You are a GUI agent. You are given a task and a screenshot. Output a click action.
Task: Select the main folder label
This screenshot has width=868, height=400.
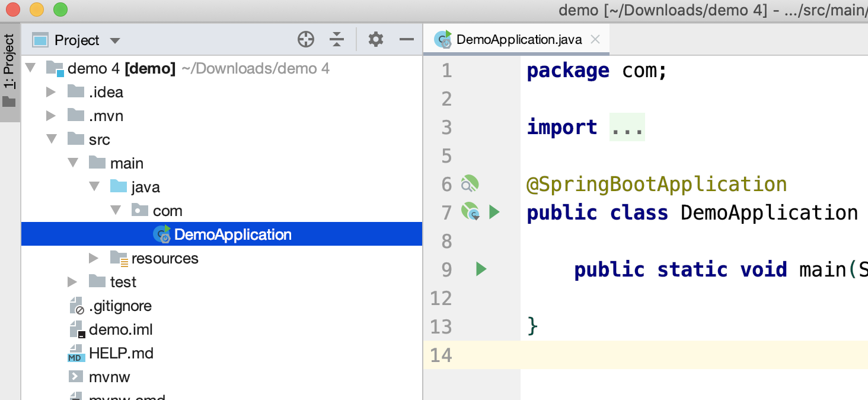(x=127, y=163)
